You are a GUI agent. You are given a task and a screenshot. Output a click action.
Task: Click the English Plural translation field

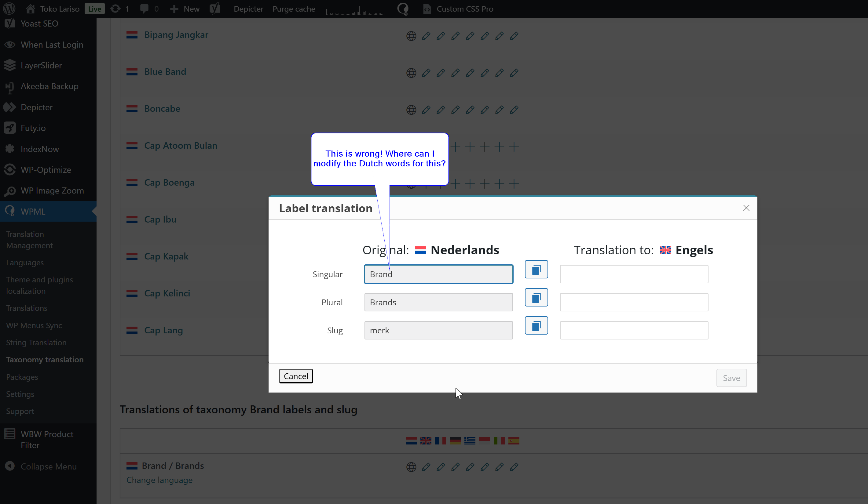click(x=634, y=302)
